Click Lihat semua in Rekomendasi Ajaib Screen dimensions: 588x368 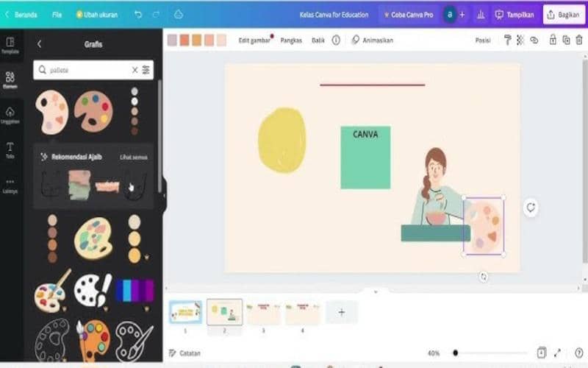coord(134,158)
